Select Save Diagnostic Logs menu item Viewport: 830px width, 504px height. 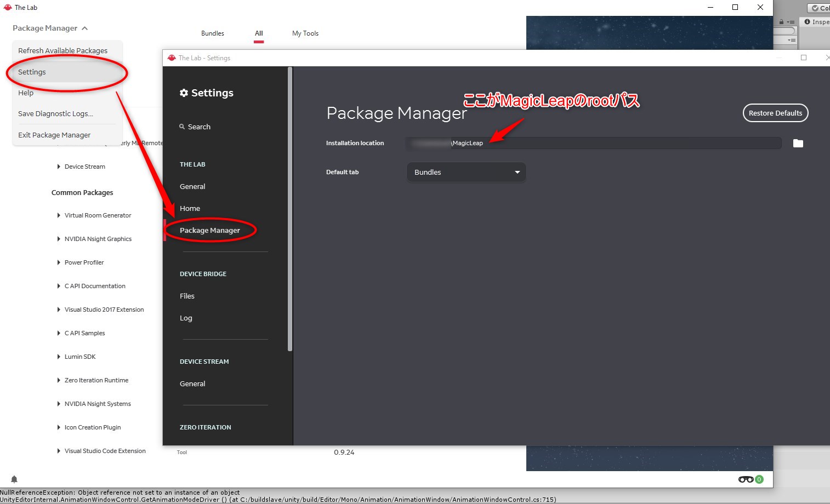(67, 113)
